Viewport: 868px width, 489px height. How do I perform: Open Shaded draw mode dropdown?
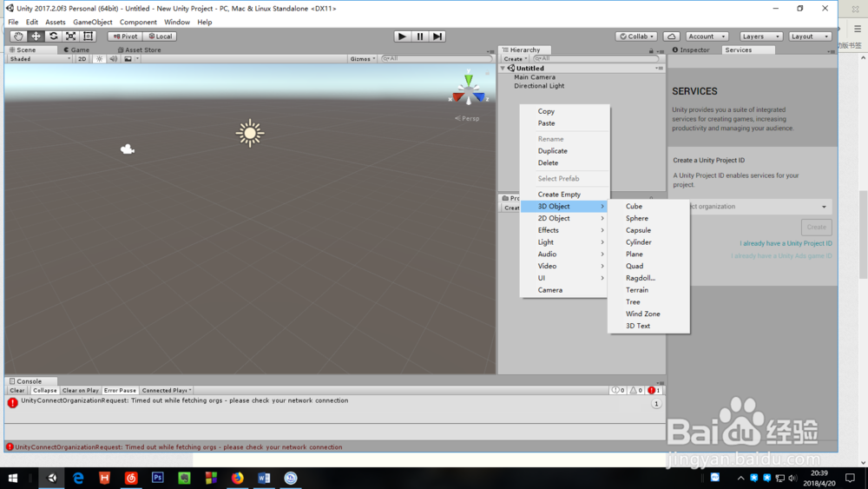[40, 59]
